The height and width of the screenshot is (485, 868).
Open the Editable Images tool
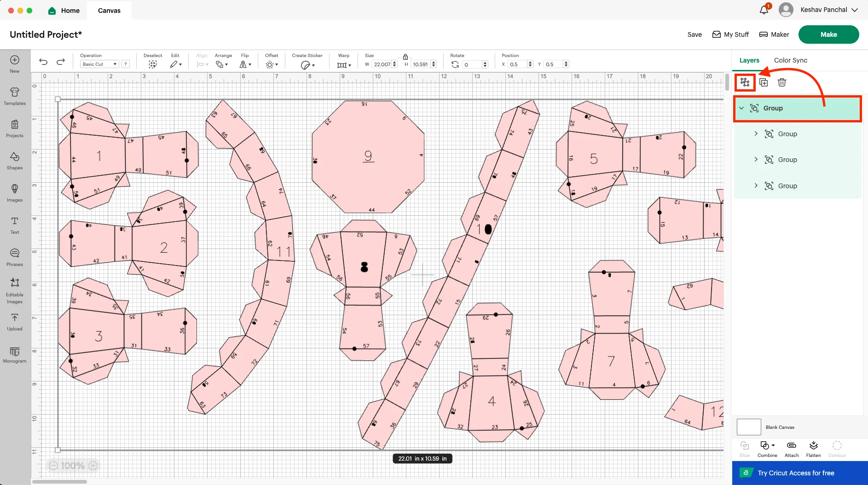(15, 290)
